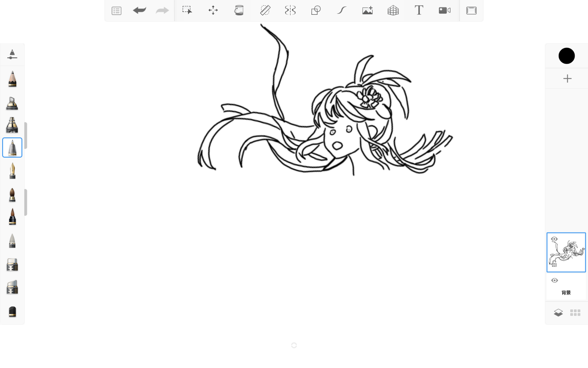Choose the flood fill bucket tool
The image size is (588, 368).
pos(239,10)
